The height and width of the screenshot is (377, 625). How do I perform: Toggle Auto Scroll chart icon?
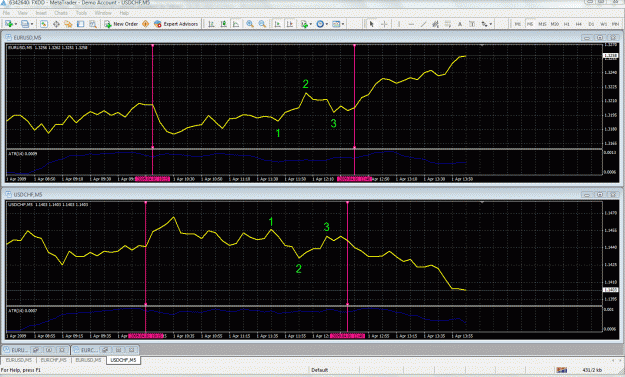tap(277, 24)
